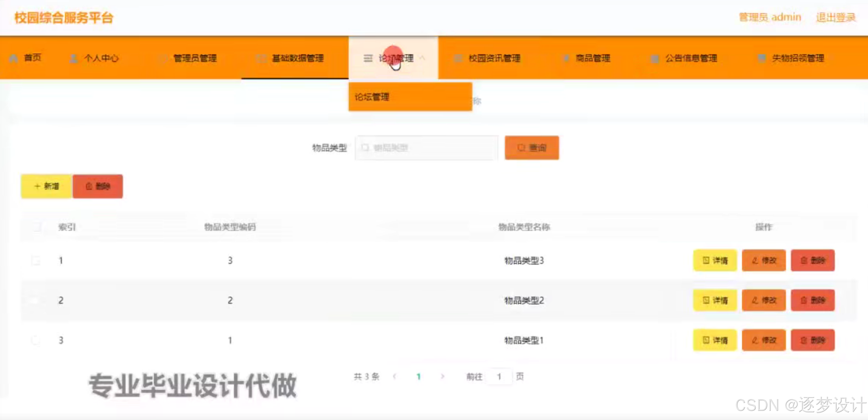This screenshot has width=868, height=420.
Task: Click the 失物招领管理 icon
Action: click(762, 58)
